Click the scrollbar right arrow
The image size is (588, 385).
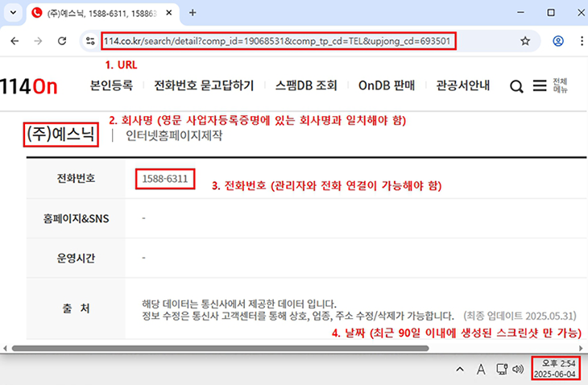coord(581,348)
